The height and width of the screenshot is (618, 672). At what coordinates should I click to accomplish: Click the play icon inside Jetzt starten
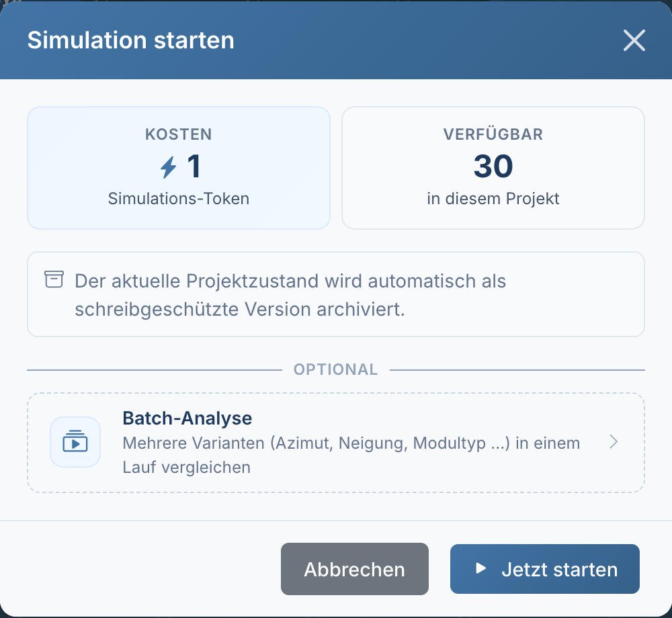(x=481, y=568)
